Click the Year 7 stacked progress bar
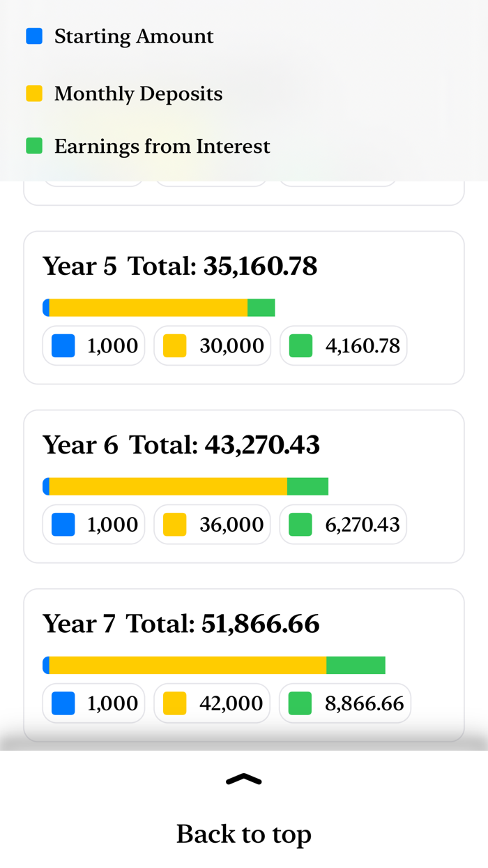488x868 pixels. [214, 664]
